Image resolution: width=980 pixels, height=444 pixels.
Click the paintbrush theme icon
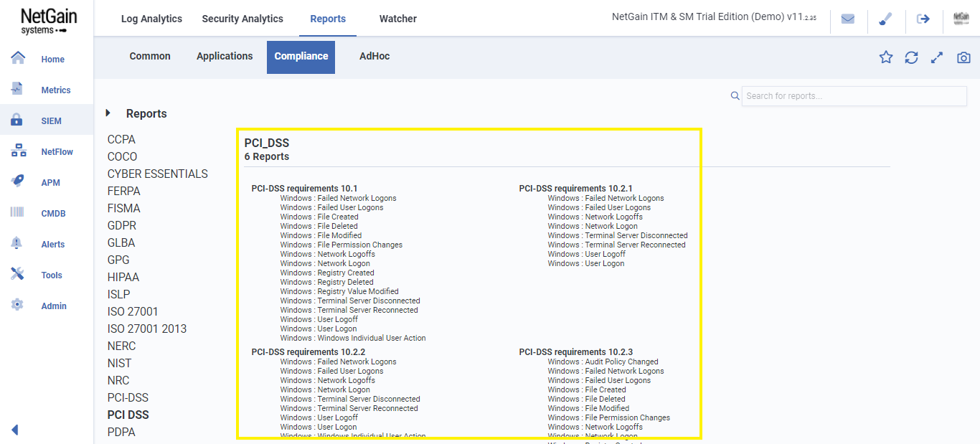pyautogui.click(x=885, y=19)
